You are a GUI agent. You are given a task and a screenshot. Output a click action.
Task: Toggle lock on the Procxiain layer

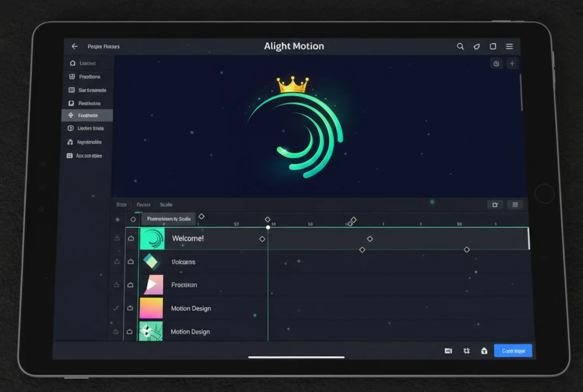pyautogui.click(x=130, y=285)
